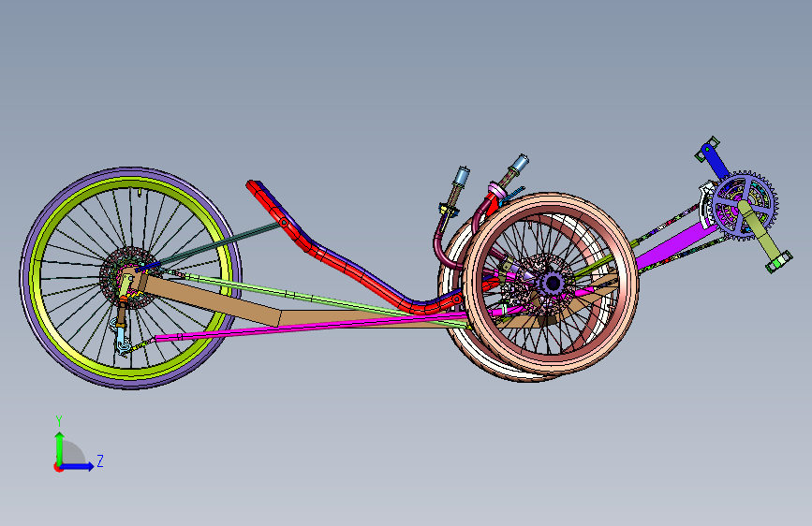This screenshot has height=526, width=812.
Task: Select the purple toothed front chainring
Action: (x=745, y=204)
